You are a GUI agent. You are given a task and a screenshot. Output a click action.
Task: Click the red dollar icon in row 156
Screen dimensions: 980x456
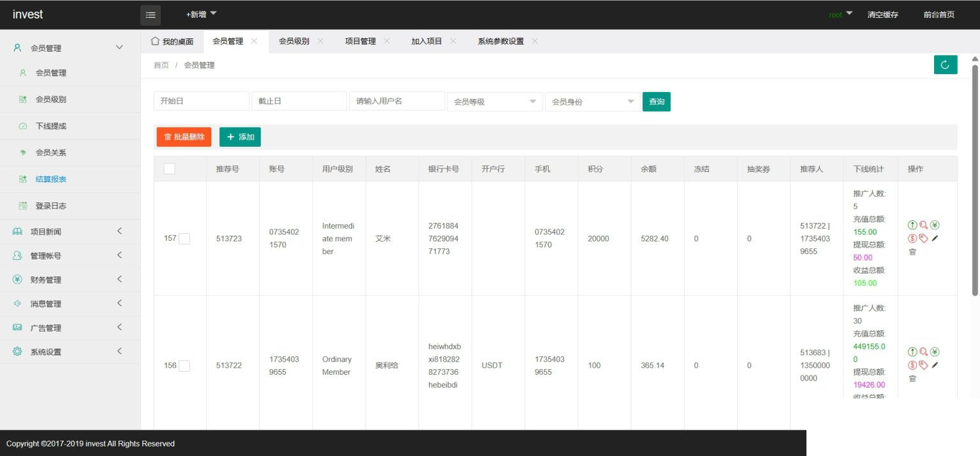[x=912, y=365]
